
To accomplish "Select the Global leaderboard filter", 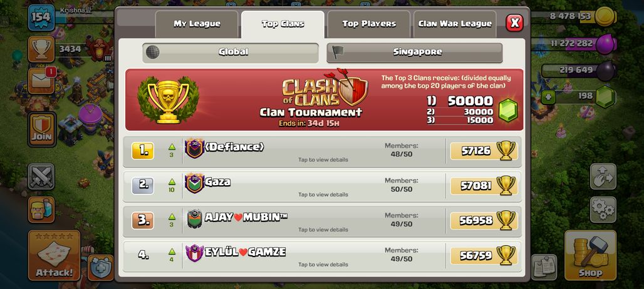I will tap(231, 53).
